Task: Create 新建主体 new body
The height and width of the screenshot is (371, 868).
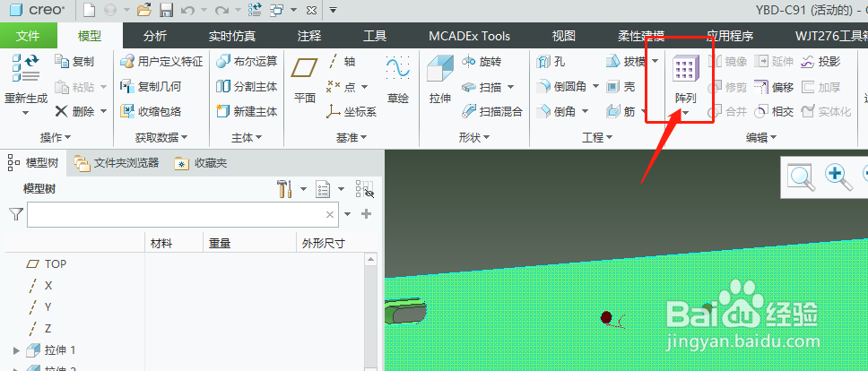Action: pos(247,111)
